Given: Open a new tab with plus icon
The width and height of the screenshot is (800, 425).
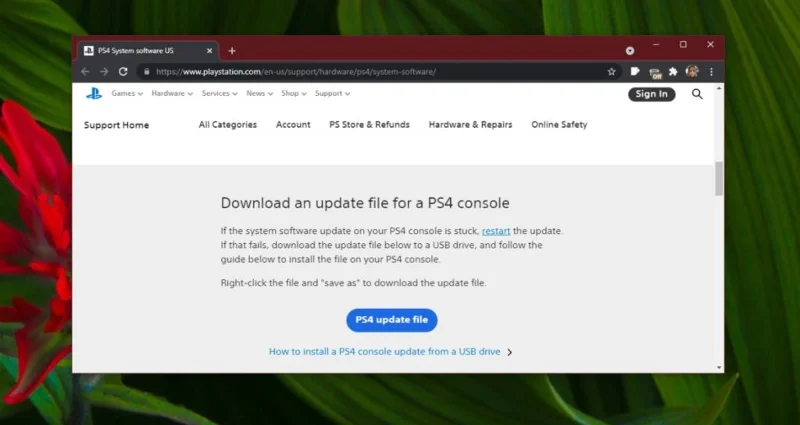Looking at the screenshot, I should coord(232,51).
